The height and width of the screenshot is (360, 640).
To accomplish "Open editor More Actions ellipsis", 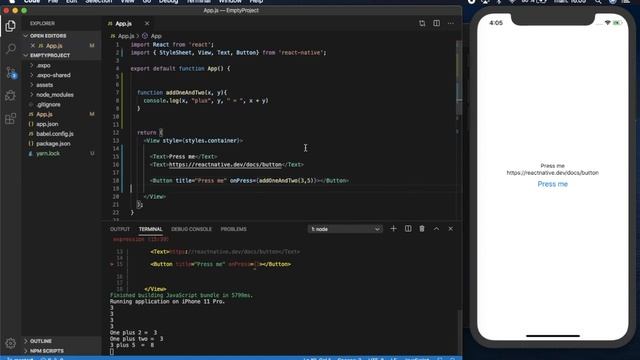I will pos(451,23).
